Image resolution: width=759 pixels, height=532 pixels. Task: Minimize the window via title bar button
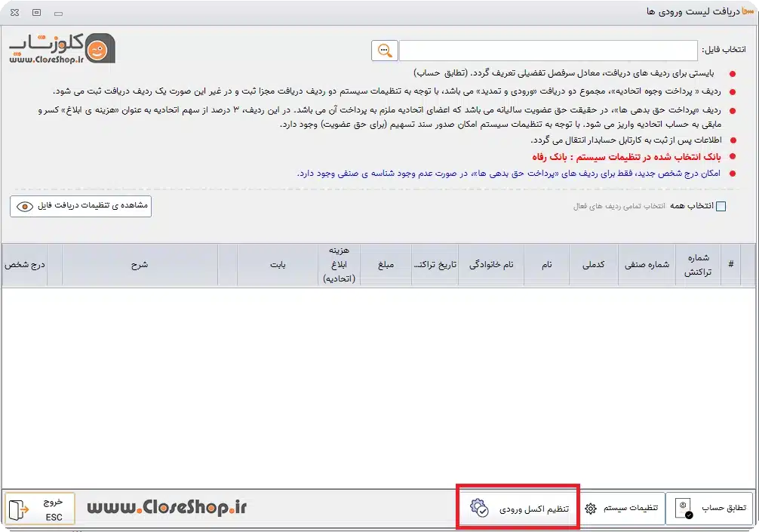pos(59,14)
